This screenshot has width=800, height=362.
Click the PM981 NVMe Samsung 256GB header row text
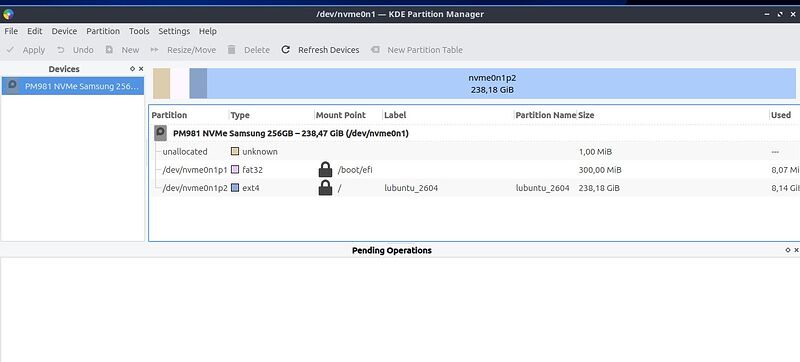291,134
